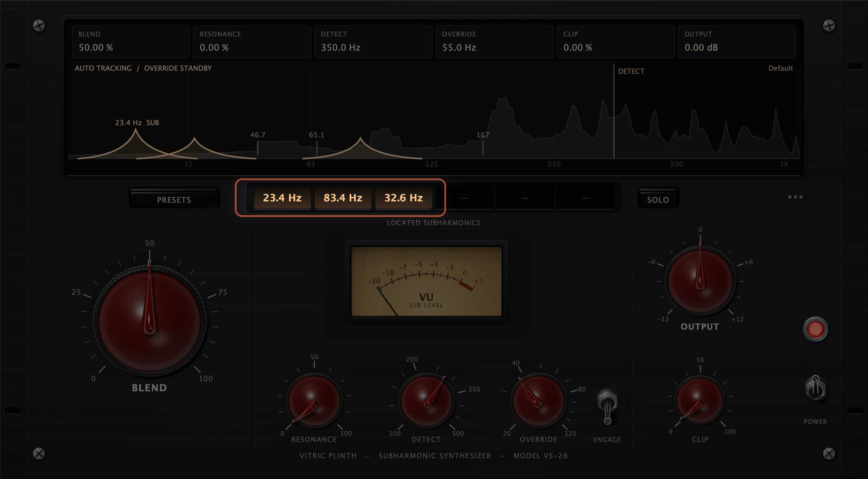Image resolution: width=868 pixels, height=479 pixels.
Task: Click the OUTPUT 0.00 dB readout
Action: point(737,42)
